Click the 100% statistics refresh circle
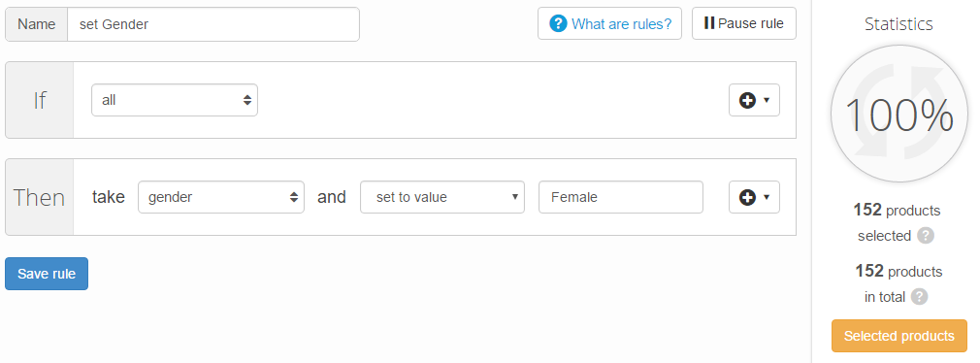Screen dimensions: 980x363 point(898,114)
